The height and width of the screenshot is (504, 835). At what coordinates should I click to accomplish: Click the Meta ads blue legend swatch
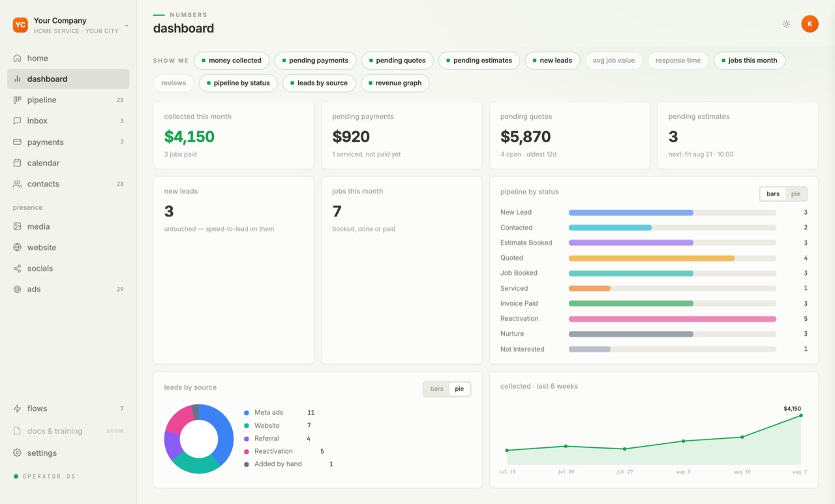(247, 413)
